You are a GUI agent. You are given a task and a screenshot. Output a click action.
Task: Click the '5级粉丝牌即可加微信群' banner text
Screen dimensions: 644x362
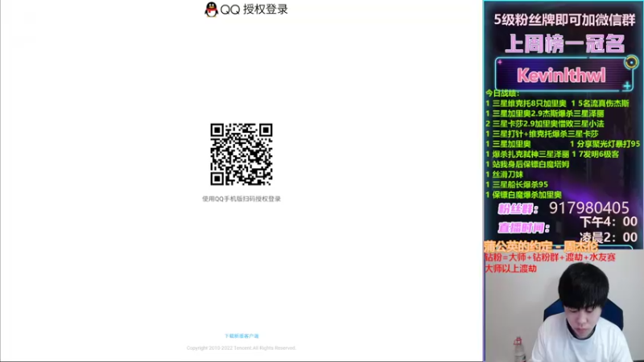coord(564,19)
